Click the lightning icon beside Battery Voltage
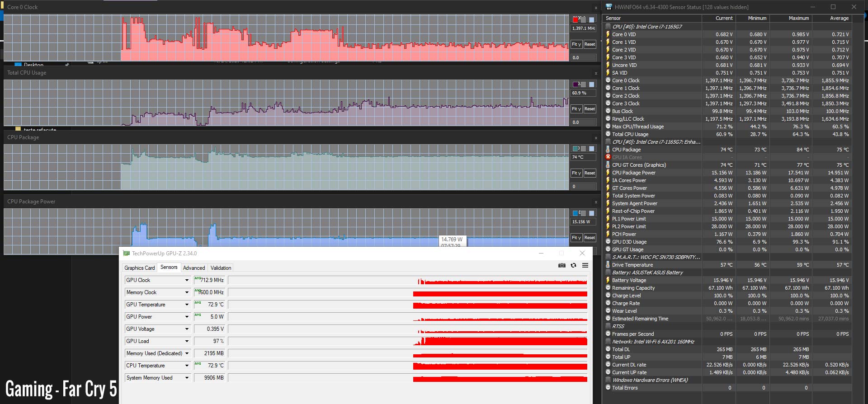This screenshot has width=868, height=404. point(608,280)
